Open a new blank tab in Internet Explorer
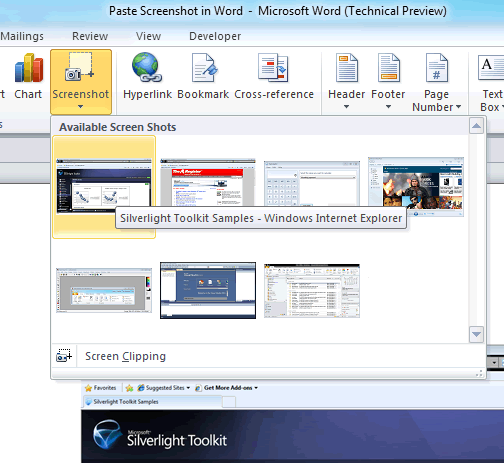The image size is (504, 463). tap(229, 402)
